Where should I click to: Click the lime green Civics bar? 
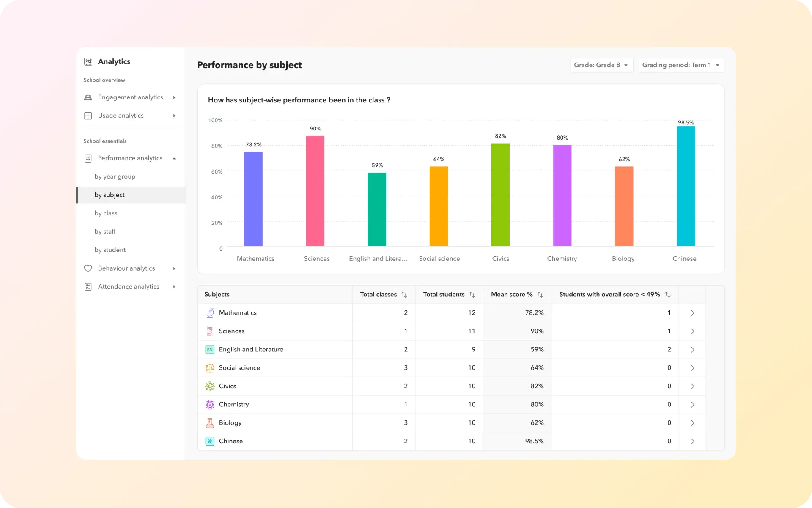(500, 195)
